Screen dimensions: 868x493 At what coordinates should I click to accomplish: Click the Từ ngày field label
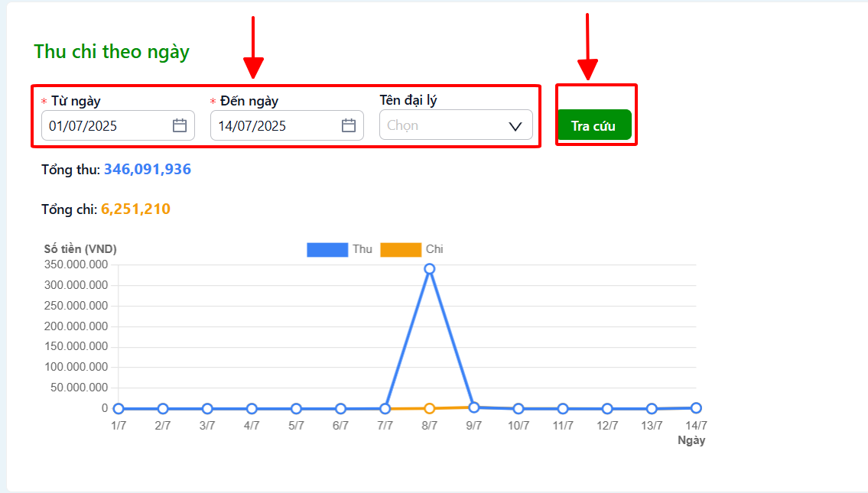tap(76, 101)
